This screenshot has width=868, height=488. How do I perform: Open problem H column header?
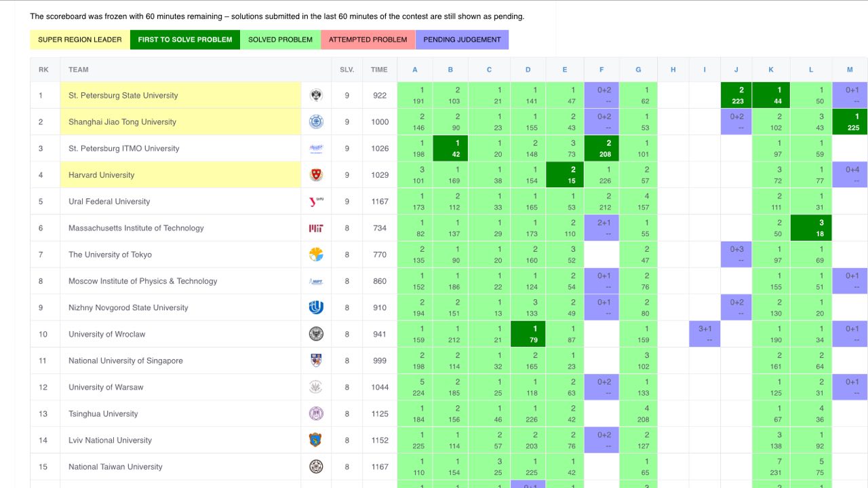[673, 69]
